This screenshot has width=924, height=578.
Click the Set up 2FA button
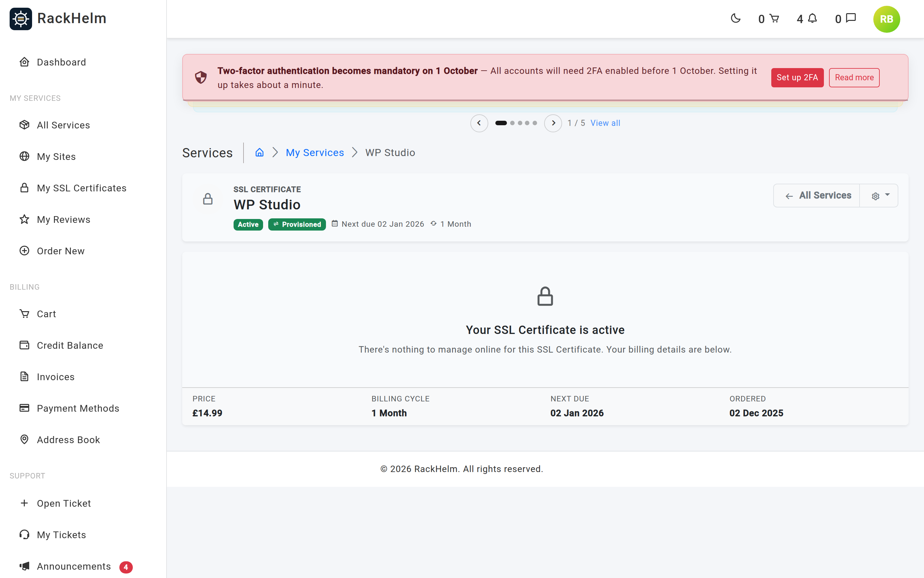tap(797, 78)
